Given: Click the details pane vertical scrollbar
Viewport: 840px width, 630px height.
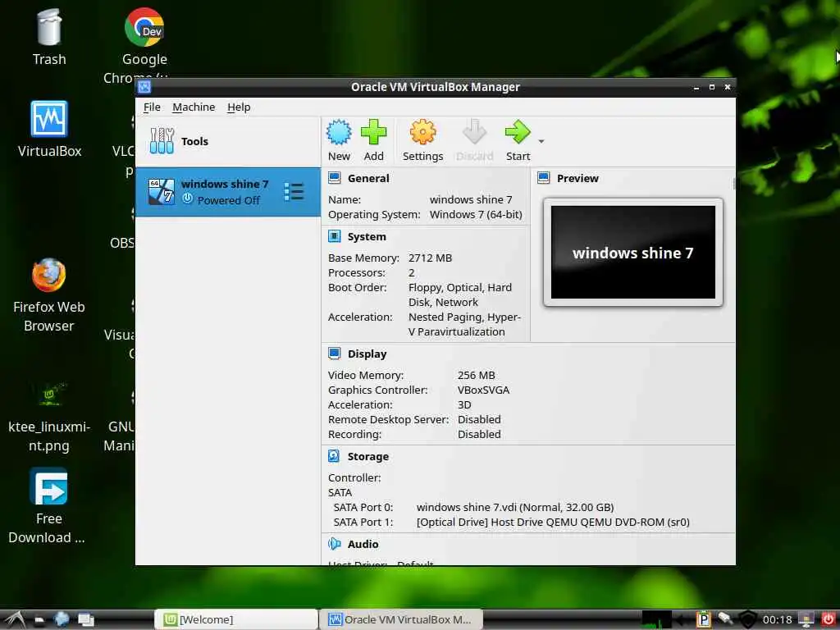Looking at the screenshot, I should tap(733, 184).
